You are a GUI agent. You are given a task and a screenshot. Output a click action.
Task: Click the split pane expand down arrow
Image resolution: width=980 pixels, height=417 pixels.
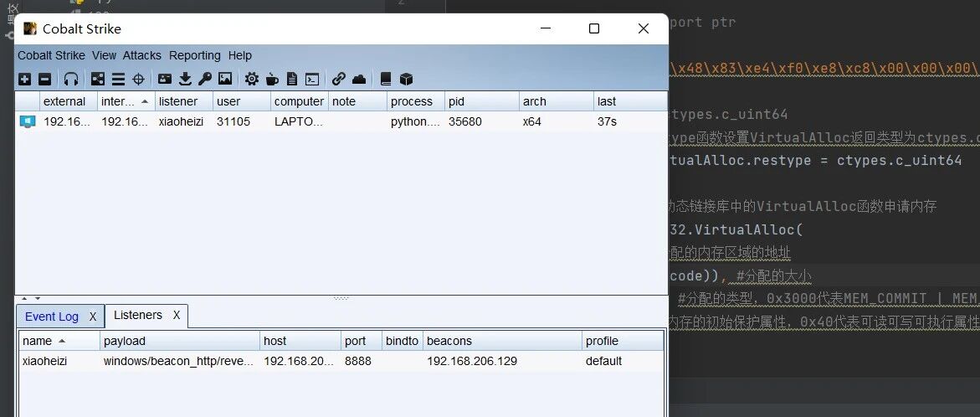point(38,299)
